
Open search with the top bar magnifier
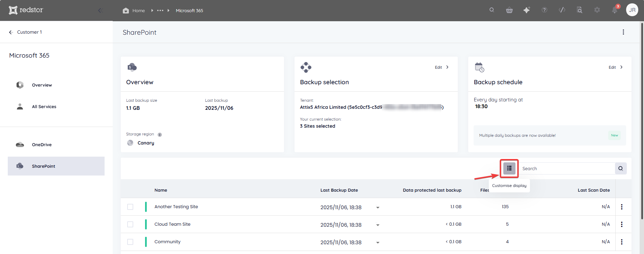tap(492, 10)
